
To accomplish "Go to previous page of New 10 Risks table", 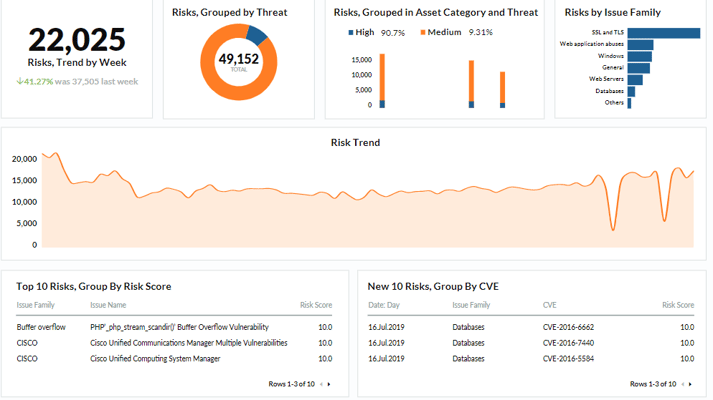I will (x=680, y=384).
